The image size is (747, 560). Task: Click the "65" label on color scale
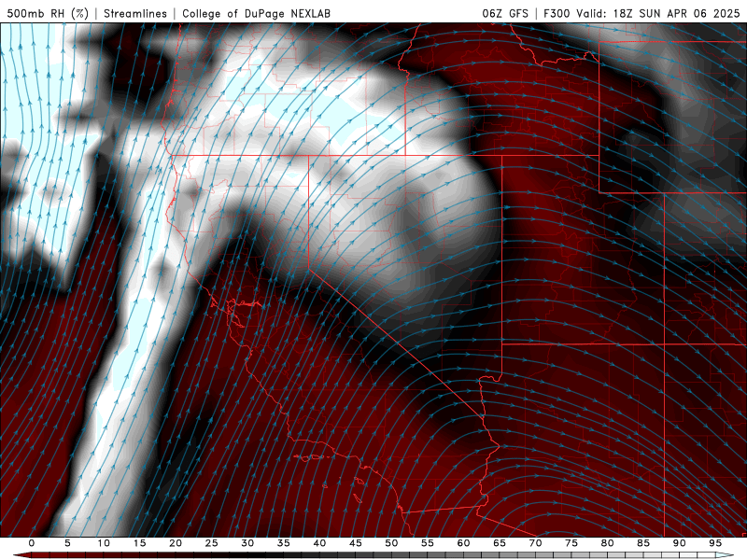500,543
